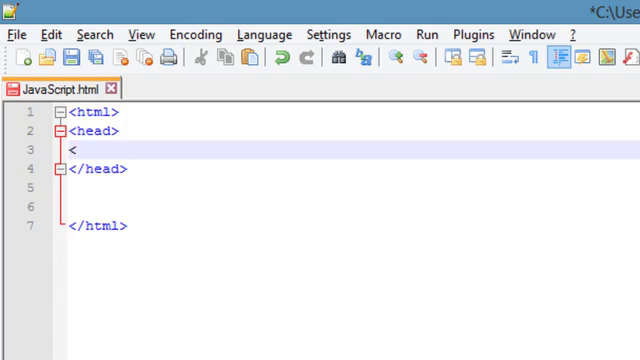The height and width of the screenshot is (360, 640).
Task: Open the ? help menu
Action: point(573,35)
